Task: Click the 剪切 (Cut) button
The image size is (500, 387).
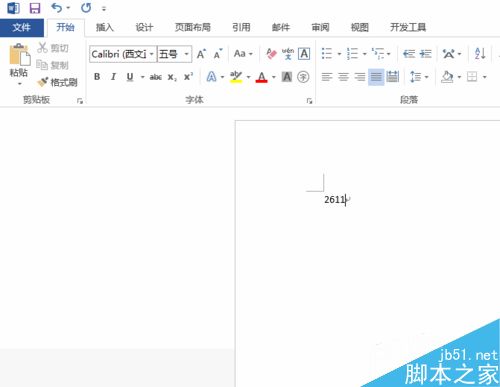Action: pyautogui.click(x=53, y=48)
